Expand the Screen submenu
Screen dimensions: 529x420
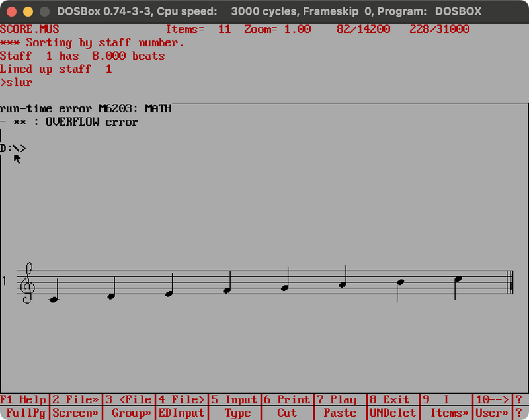[x=75, y=413]
